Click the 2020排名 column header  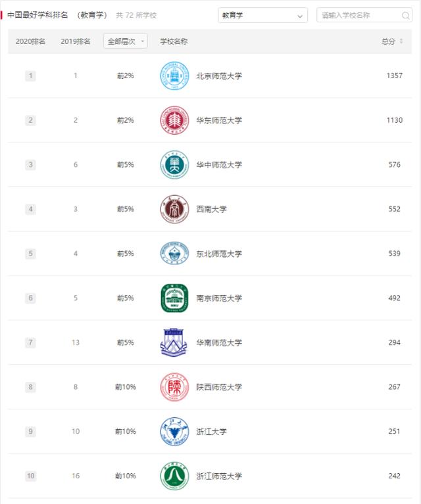(x=30, y=41)
